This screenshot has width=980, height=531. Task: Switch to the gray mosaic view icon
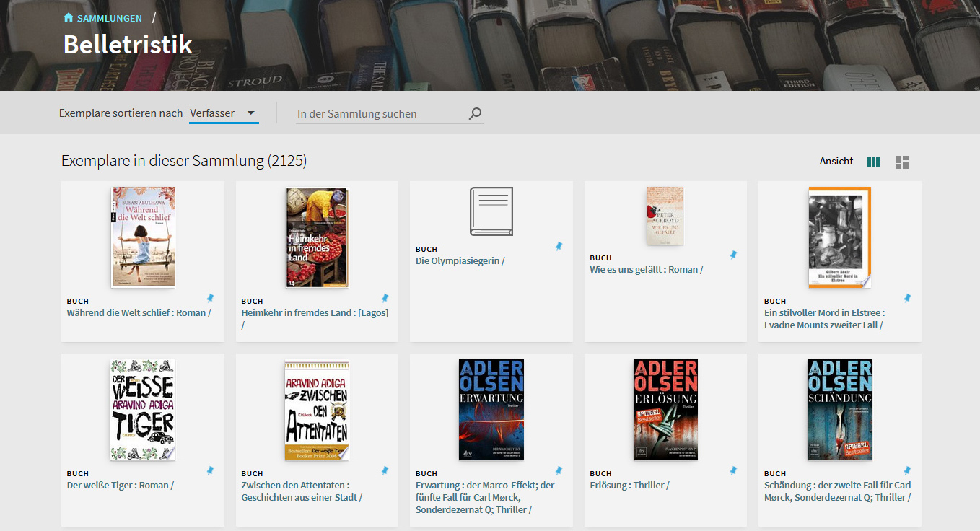[902, 162]
